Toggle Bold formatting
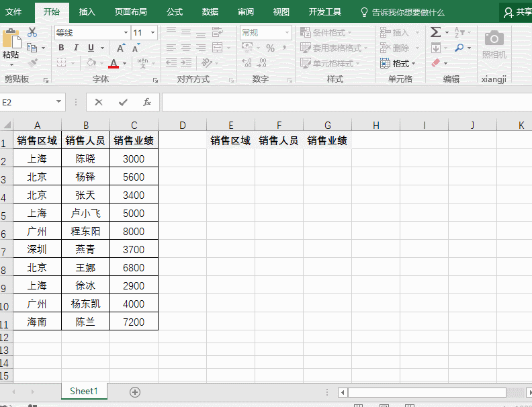 tap(61, 48)
